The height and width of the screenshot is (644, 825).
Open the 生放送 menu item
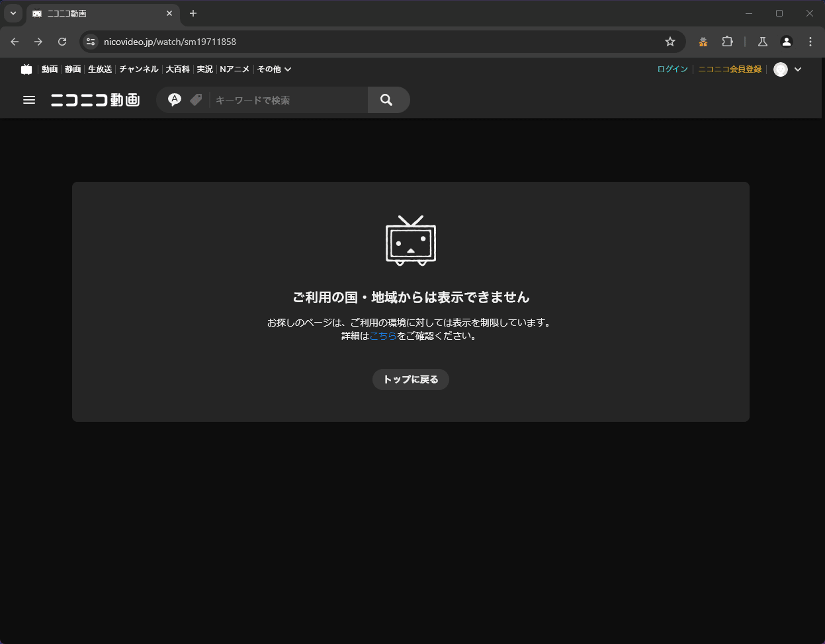[x=100, y=69]
